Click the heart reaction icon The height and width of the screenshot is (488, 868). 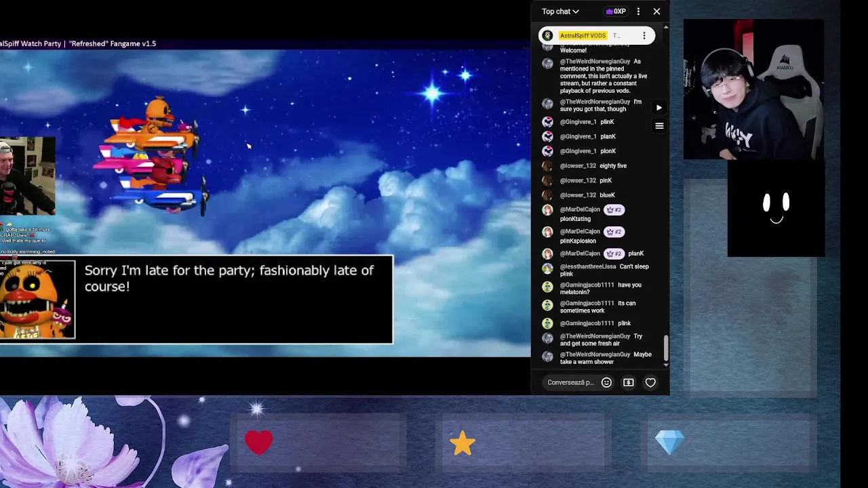tap(650, 383)
